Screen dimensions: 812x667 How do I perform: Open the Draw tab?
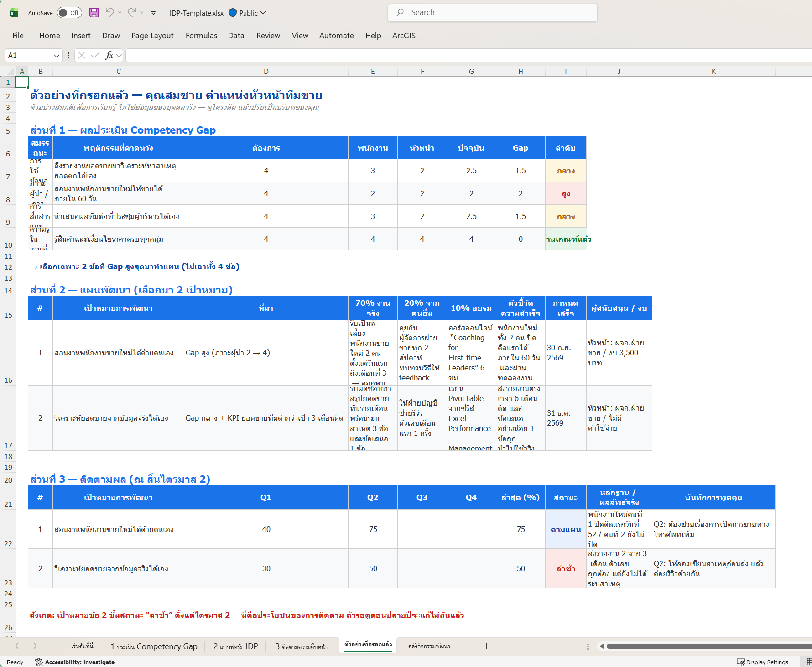[x=111, y=36]
